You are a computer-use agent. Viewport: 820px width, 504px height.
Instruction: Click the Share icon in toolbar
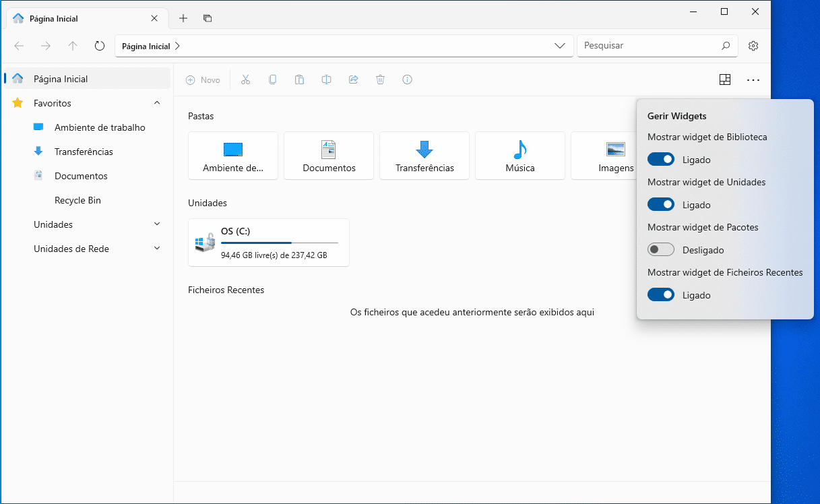353,80
